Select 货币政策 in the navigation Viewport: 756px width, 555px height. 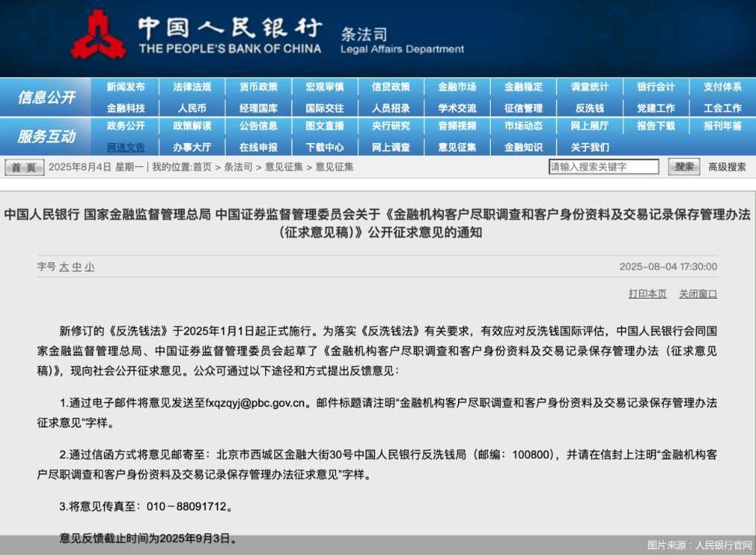[x=258, y=87]
